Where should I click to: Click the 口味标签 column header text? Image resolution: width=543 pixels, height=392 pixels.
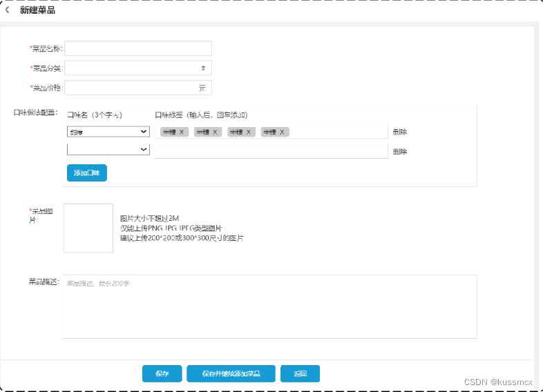pos(201,115)
